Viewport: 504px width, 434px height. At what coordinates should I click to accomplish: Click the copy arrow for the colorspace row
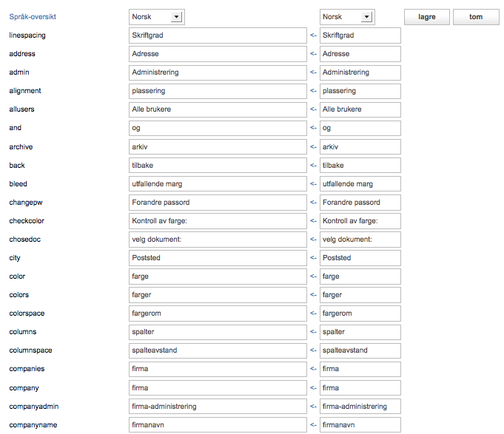tap(313, 313)
